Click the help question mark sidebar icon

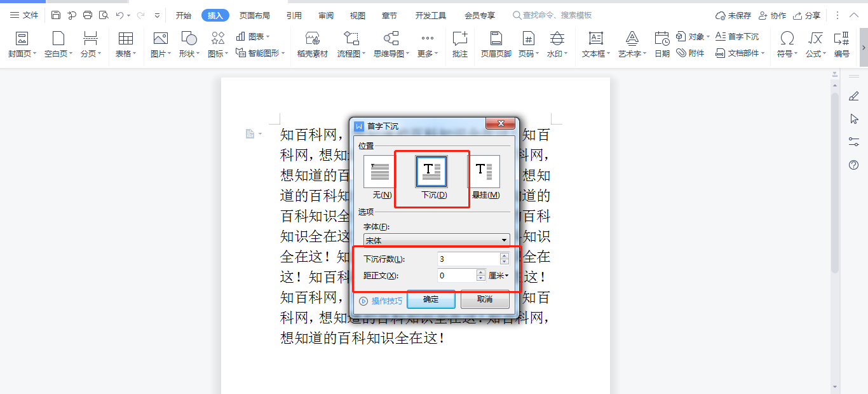tap(854, 165)
